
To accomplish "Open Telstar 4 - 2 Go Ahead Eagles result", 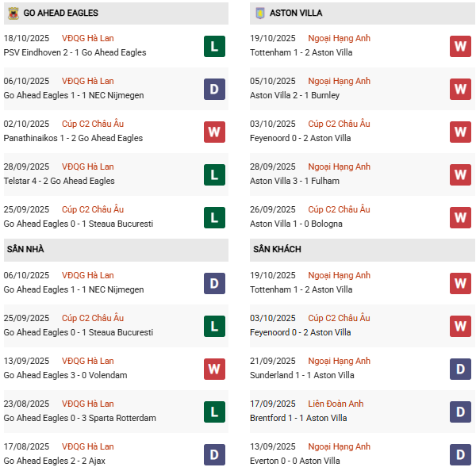I will click(x=59, y=181).
